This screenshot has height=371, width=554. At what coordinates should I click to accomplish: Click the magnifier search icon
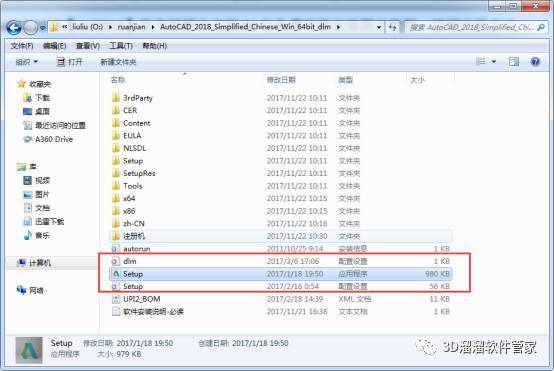541,27
